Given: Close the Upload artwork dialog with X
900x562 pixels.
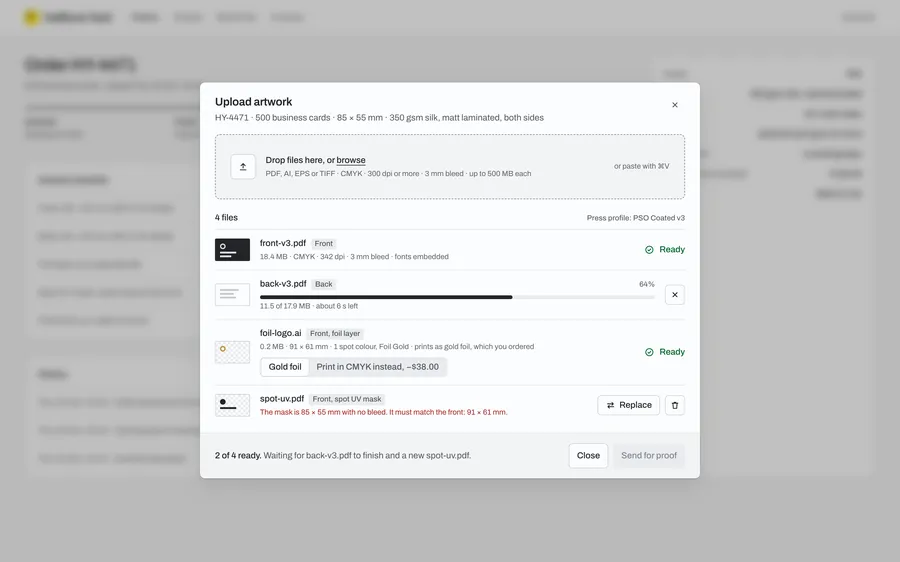Looking at the screenshot, I should click(x=674, y=105).
